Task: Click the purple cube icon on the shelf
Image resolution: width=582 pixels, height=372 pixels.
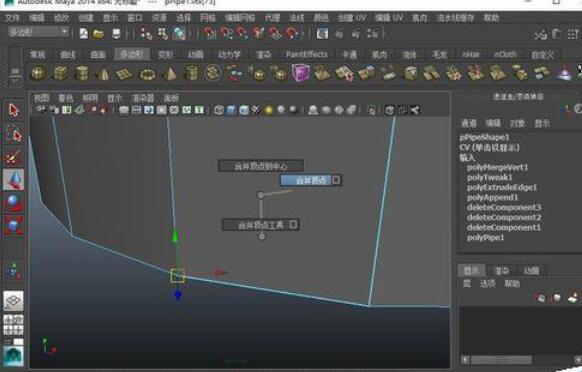Action: click(301, 72)
